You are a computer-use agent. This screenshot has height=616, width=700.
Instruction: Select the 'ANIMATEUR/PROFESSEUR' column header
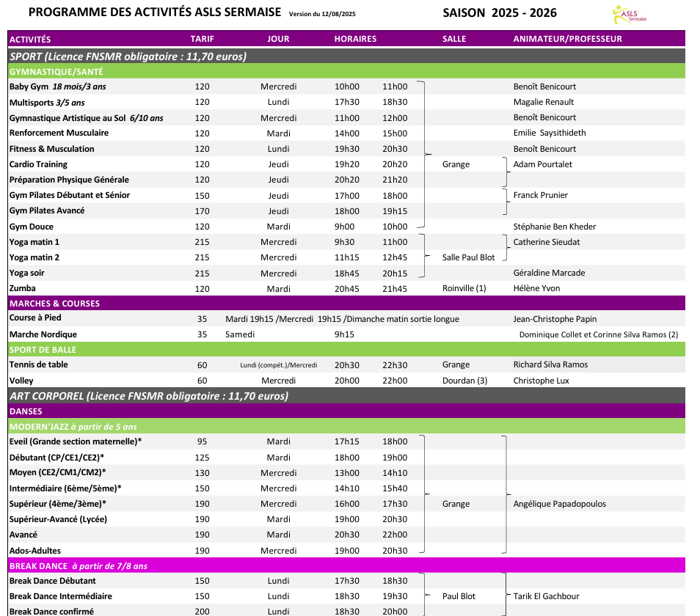coord(567,39)
